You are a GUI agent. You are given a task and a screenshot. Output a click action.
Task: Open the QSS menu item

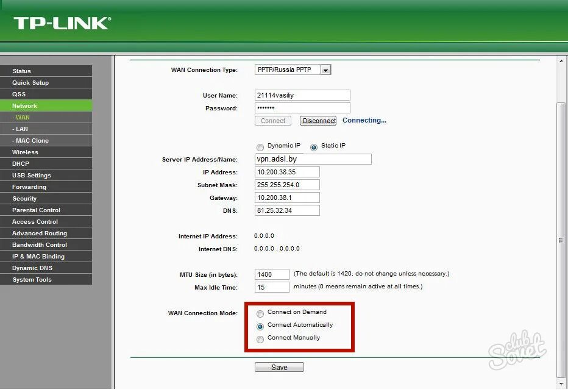[x=46, y=94]
